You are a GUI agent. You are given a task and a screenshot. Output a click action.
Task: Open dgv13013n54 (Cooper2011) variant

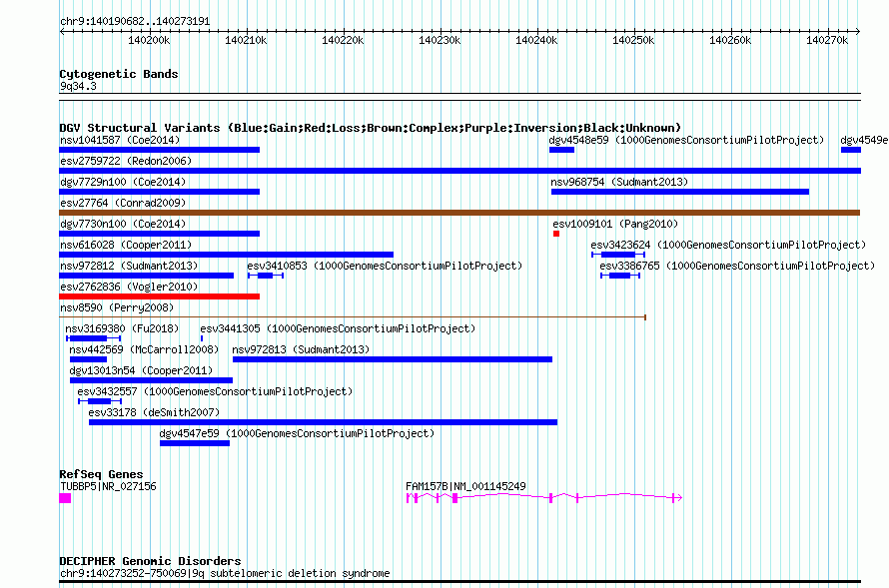click(152, 380)
